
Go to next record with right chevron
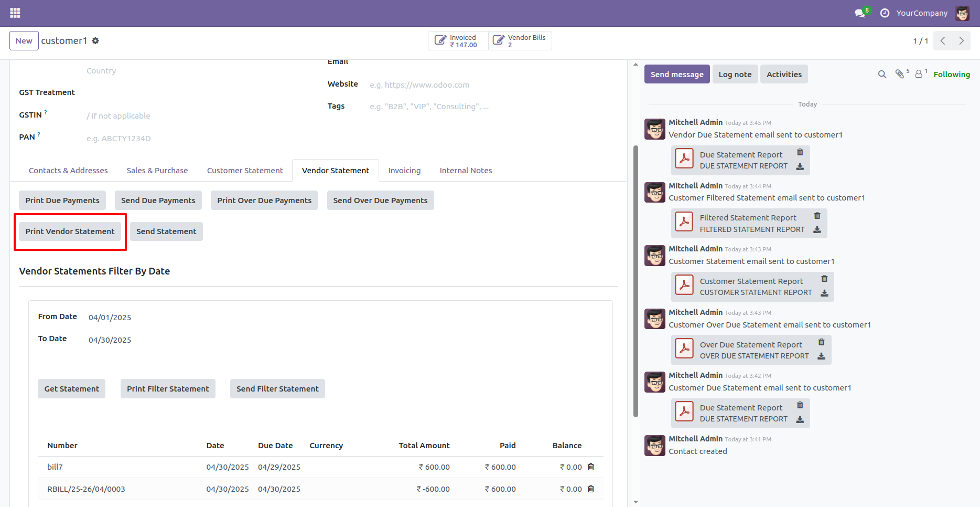pyautogui.click(x=961, y=40)
